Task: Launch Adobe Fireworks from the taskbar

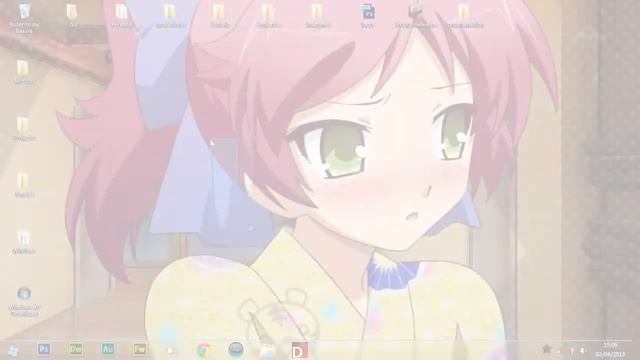Action: pos(140,349)
